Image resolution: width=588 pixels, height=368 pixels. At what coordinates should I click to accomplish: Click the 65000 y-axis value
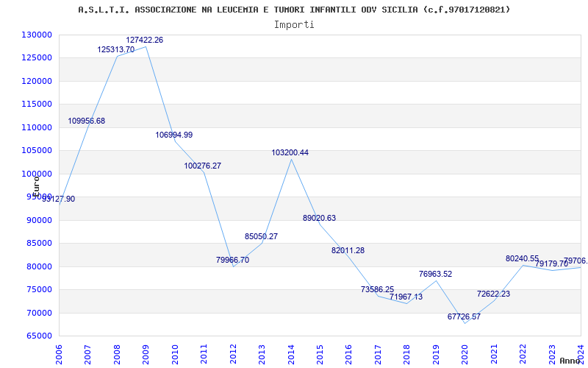pyautogui.click(x=40, y=336)
